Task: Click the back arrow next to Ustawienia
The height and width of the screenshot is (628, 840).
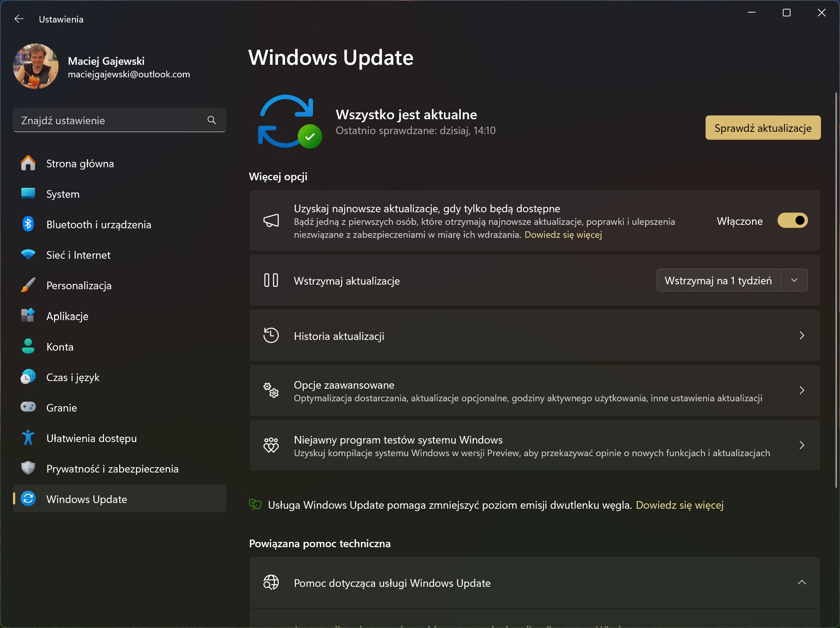Action: click(x=19, y=19)
